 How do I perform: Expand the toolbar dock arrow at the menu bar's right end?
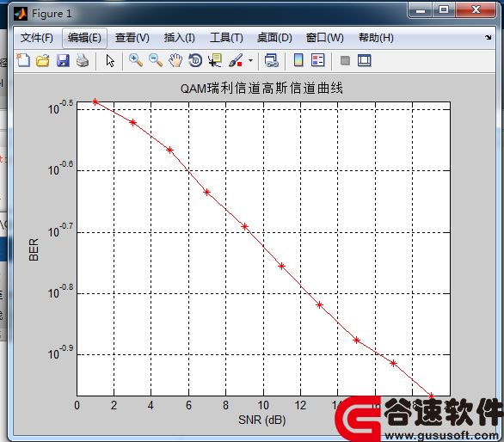[x=489, y=38]
